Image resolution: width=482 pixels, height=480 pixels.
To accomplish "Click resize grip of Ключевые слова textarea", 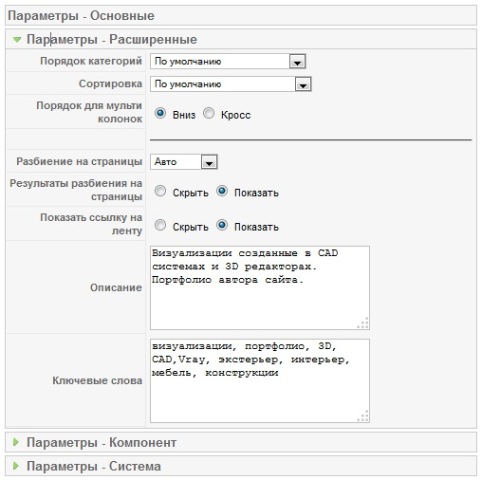I will coord(363,416).
